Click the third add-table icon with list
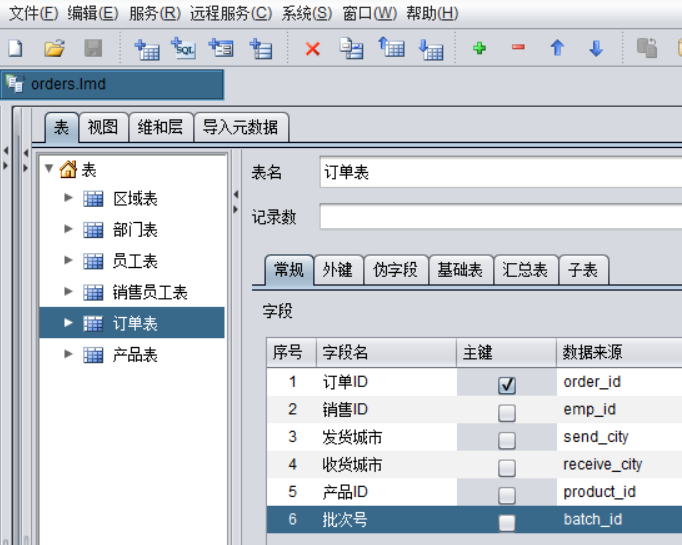Viewport: 682px width, 545px height. point(221,48)
